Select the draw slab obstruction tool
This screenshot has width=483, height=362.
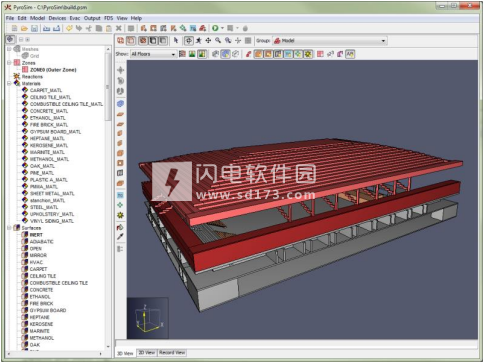[120, 114]
